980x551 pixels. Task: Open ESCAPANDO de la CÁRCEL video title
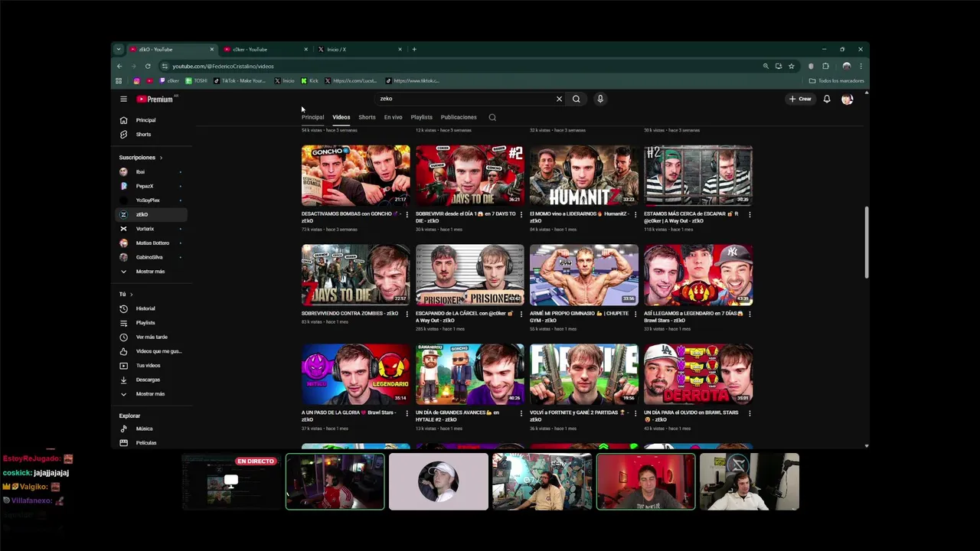[x=464, y=317]
